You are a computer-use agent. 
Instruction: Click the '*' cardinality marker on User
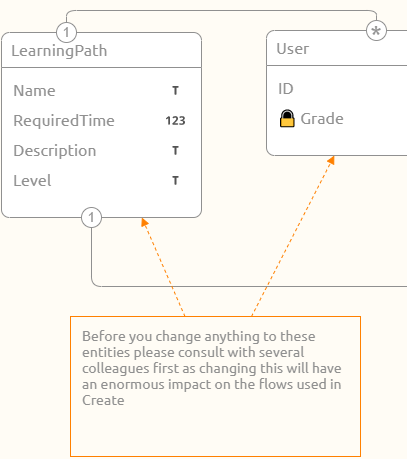click(x=376, y=31)
